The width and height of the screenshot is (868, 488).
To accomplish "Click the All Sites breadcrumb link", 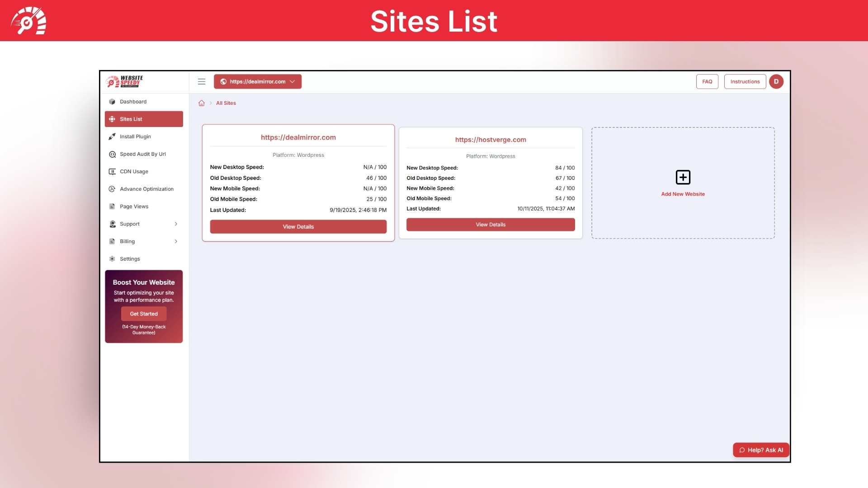I will (x=226, y=103).
